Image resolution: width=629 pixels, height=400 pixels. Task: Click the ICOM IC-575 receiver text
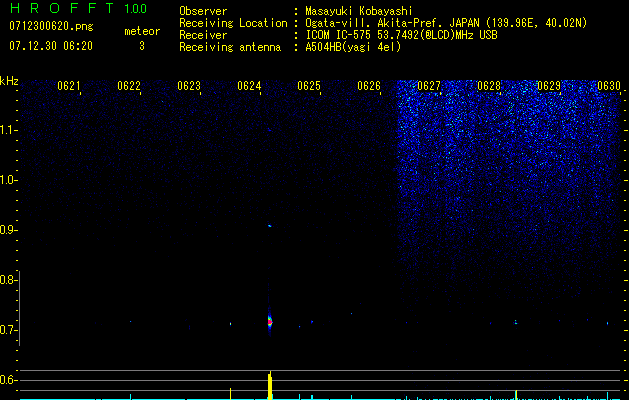tap(401, 35)
